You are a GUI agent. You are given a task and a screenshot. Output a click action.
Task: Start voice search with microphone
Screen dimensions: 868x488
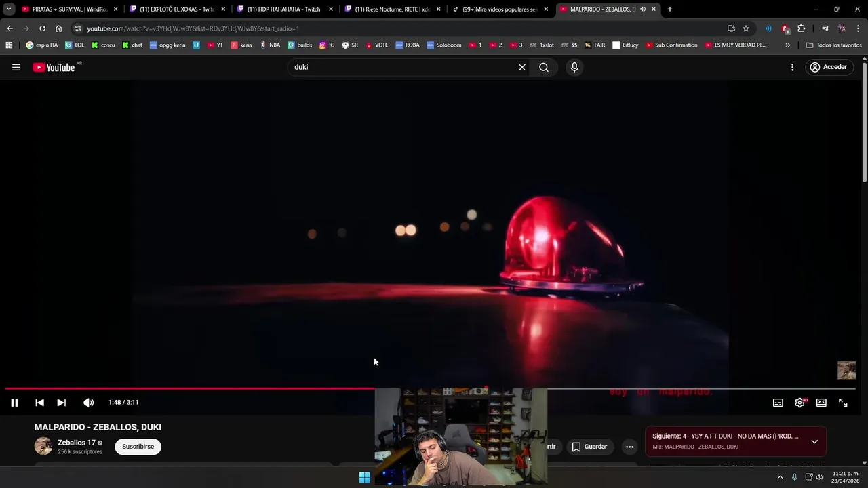pos(574,67)
